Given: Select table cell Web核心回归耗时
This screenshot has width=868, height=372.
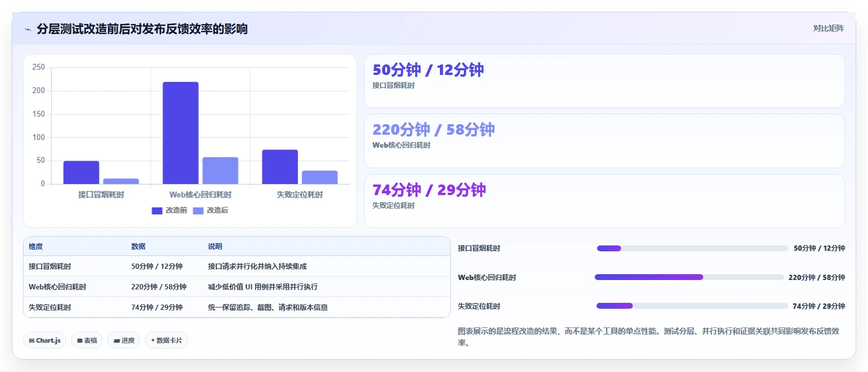Looking at the screenshot, I should [57, 287].
